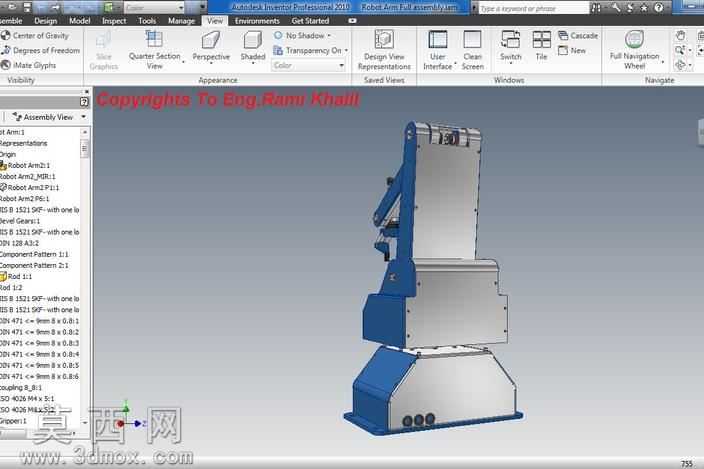This screenshot has height=469, width=704.
Task: Select the Origin folder in the tree
Action: 8,154
